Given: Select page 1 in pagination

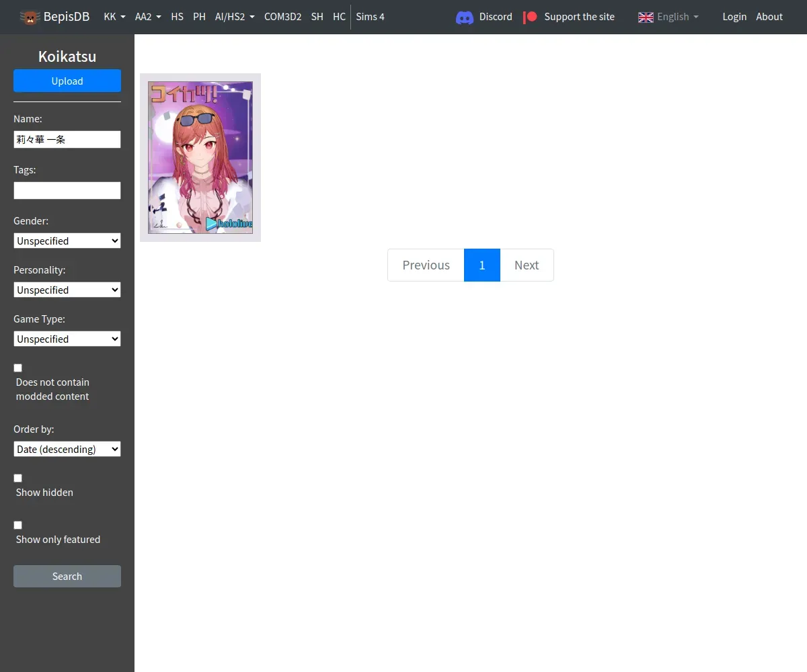Looking at the screenshot, I should click(482, 265).
